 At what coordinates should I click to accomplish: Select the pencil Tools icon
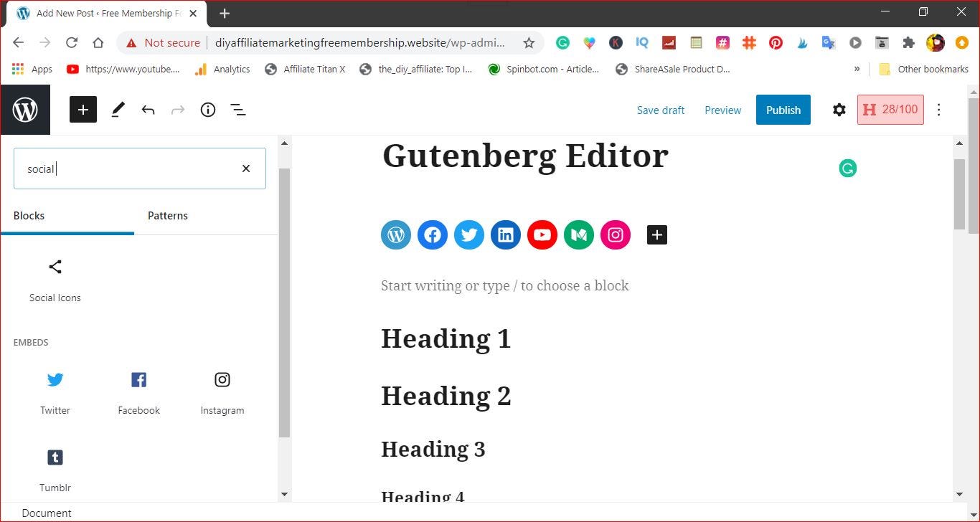118,110
